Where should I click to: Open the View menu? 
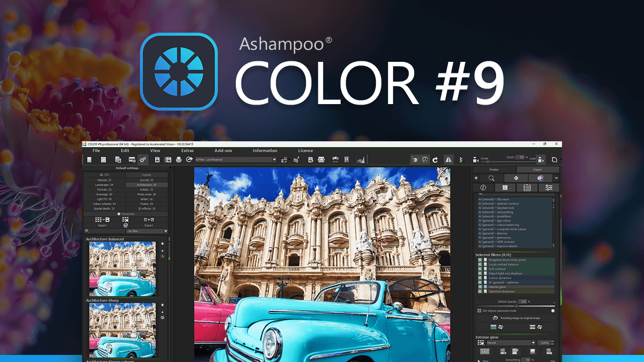click(x=155, y=151)
